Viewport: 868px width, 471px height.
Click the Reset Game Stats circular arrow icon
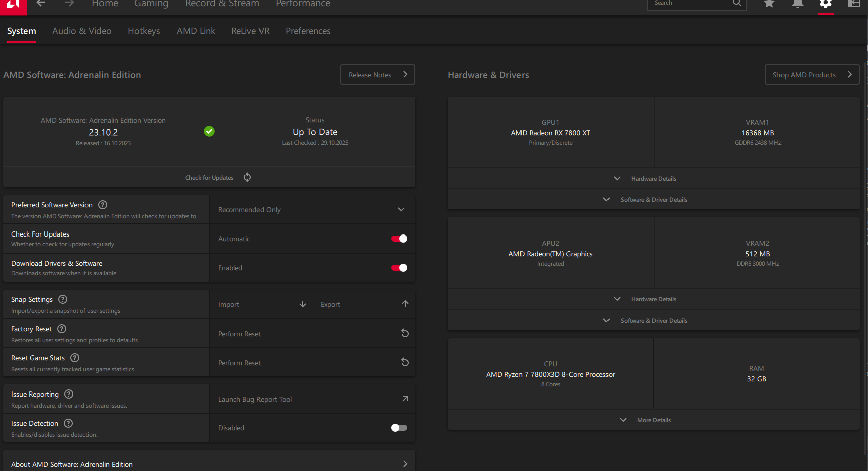[405, 362]
